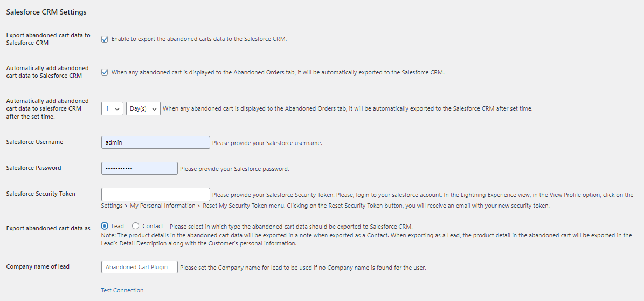Open the number dropdown showing 1
Image resolution: width=644 pixels, height=301 pixels.
pyautogui.click(x=112, y=109)
